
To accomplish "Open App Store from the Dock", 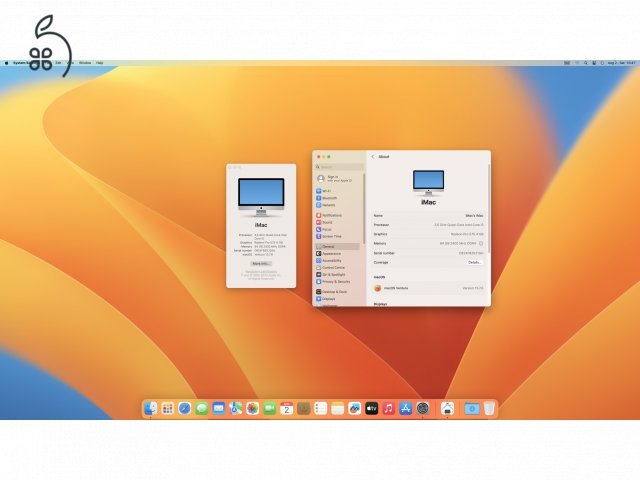I will [406, 408].
